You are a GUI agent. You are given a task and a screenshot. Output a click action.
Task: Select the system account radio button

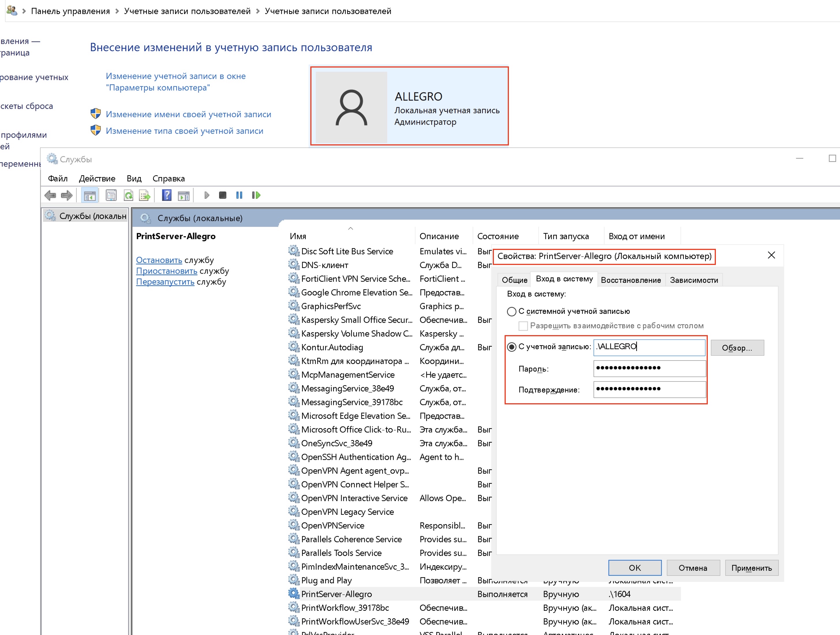point(512,311)
